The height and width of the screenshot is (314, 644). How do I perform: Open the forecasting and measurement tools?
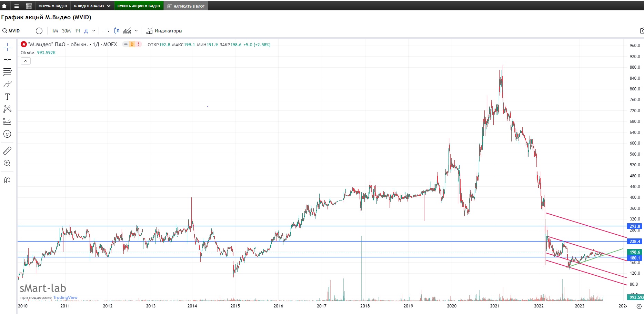(x=7, y=121)
